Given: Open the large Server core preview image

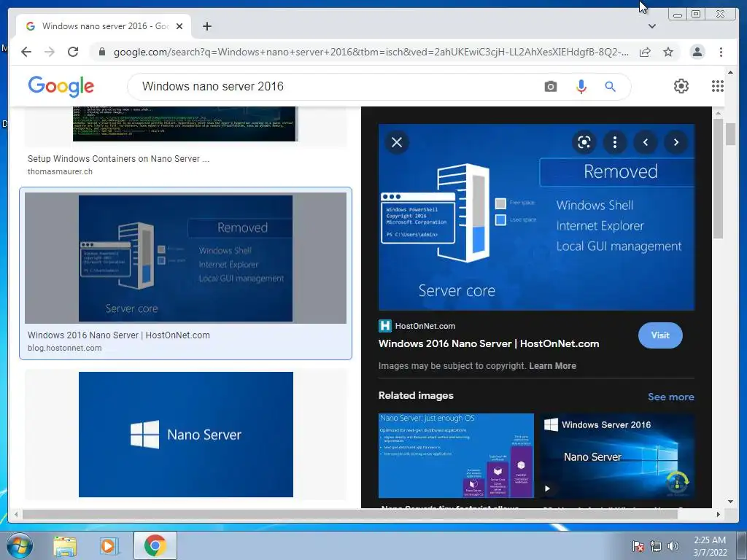Looking at the screenshot, I should 536,217.
